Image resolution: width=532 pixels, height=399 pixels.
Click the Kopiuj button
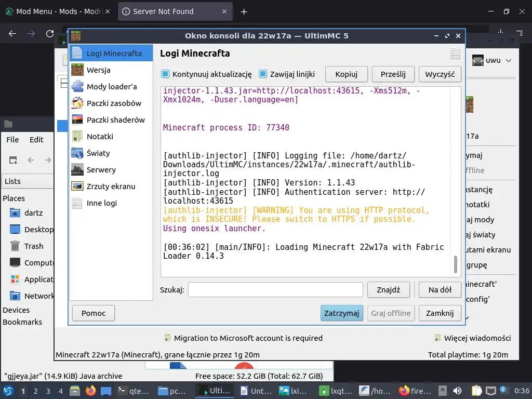tap(347, 74)
